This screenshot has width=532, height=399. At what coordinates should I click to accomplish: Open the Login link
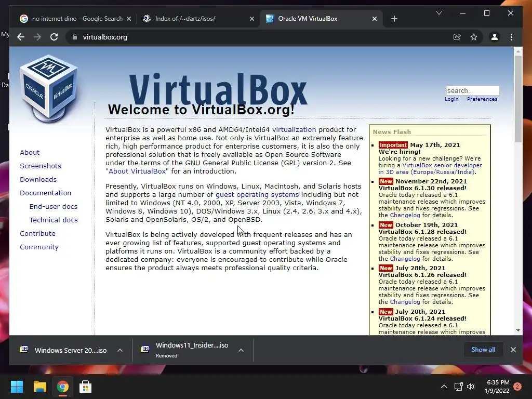coord(451,99)
